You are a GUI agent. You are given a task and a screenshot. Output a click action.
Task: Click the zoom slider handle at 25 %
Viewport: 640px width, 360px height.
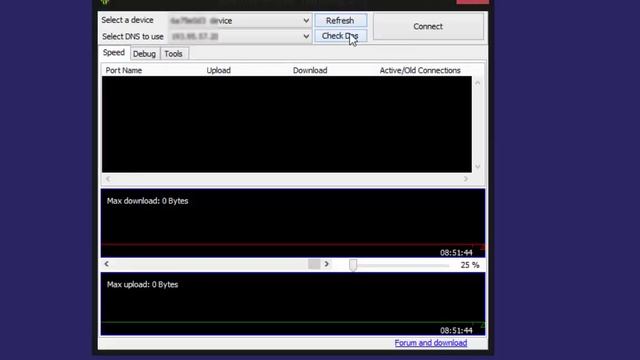pos(353,265)
